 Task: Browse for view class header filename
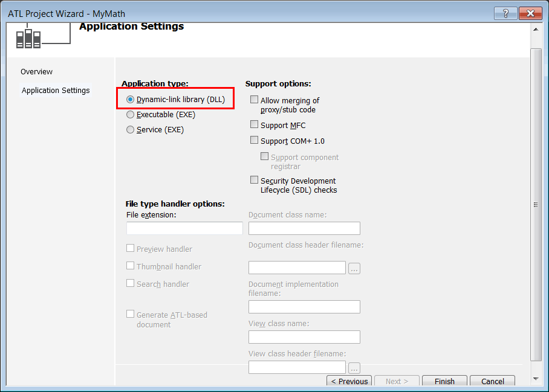354,368
